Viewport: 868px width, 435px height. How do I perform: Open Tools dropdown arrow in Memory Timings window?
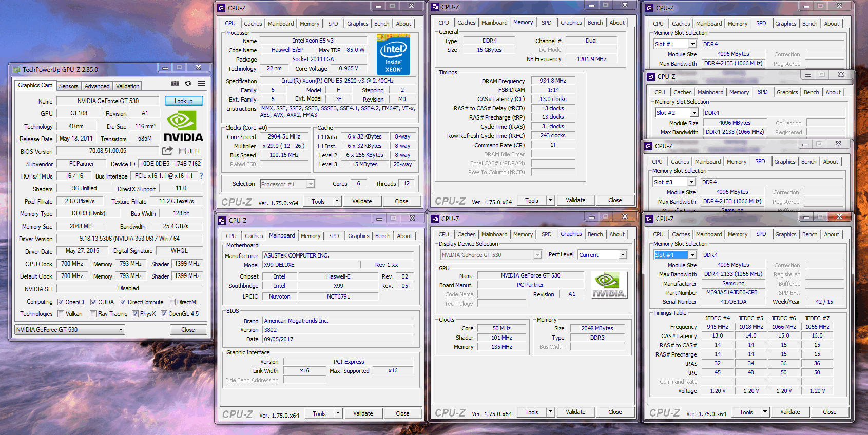[x=551, y=200]
